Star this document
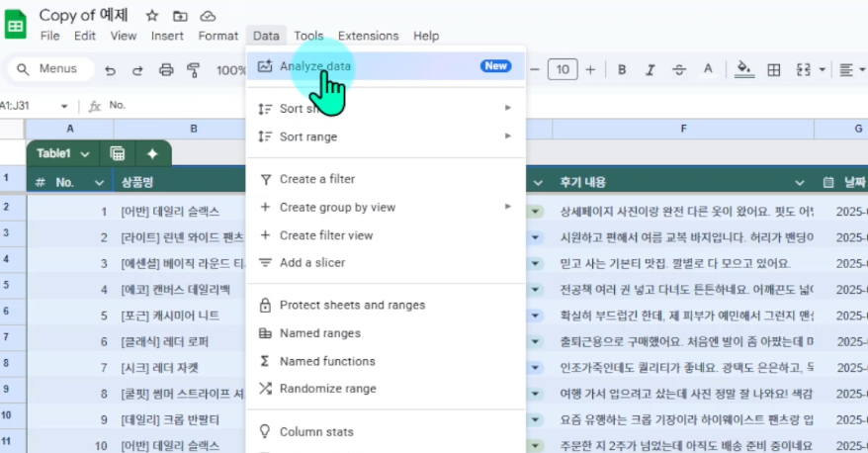 pyautogui.click(x=151, y=16)
